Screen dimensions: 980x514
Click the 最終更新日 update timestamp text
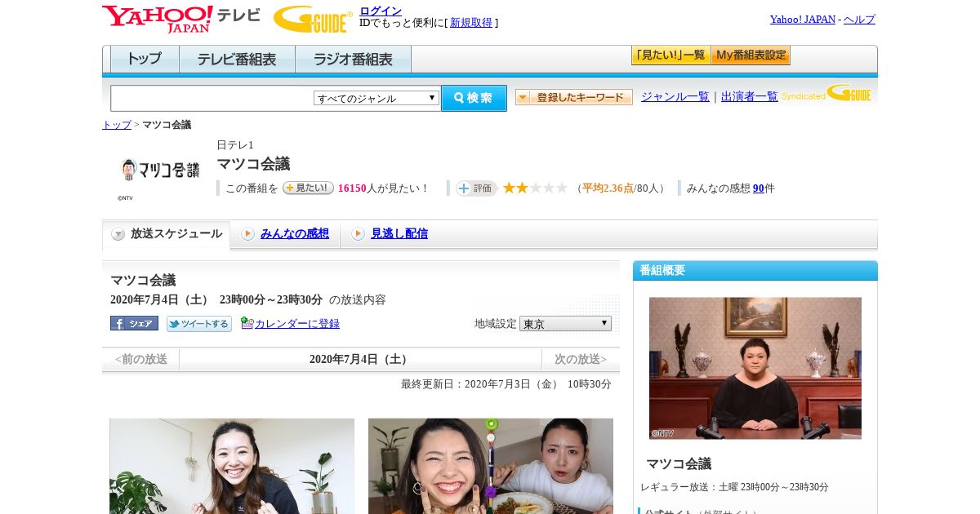506,384
